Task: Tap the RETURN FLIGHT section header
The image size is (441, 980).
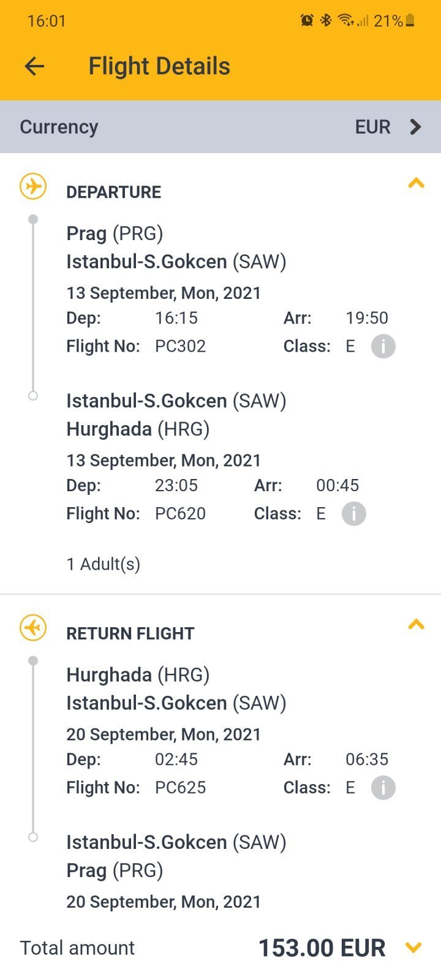Action: [x=130, y=634]
